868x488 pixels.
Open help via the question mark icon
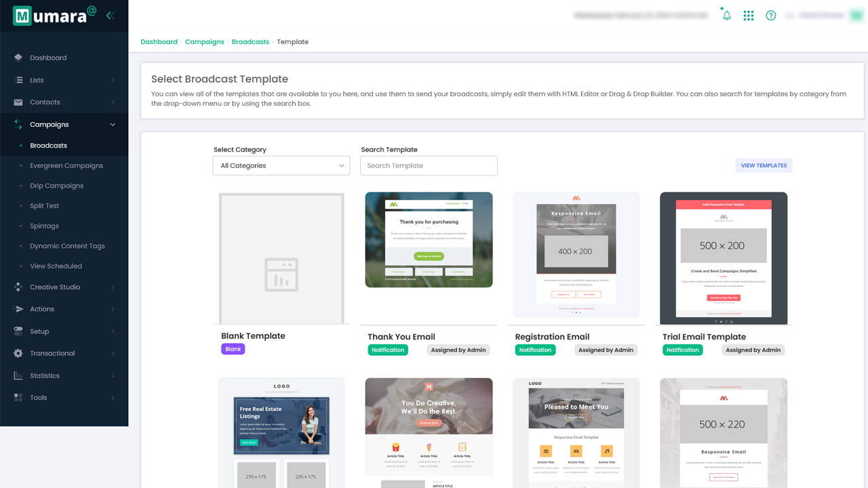771,16
